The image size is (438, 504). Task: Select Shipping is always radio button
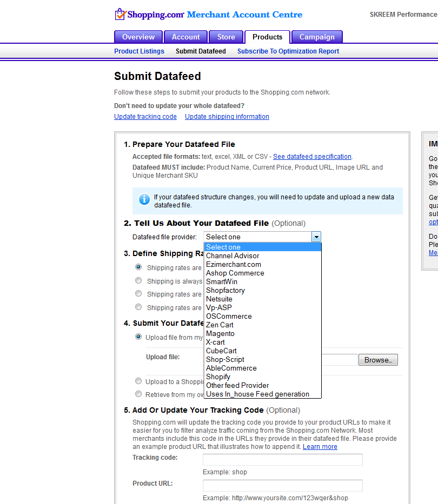click(138, 280)
